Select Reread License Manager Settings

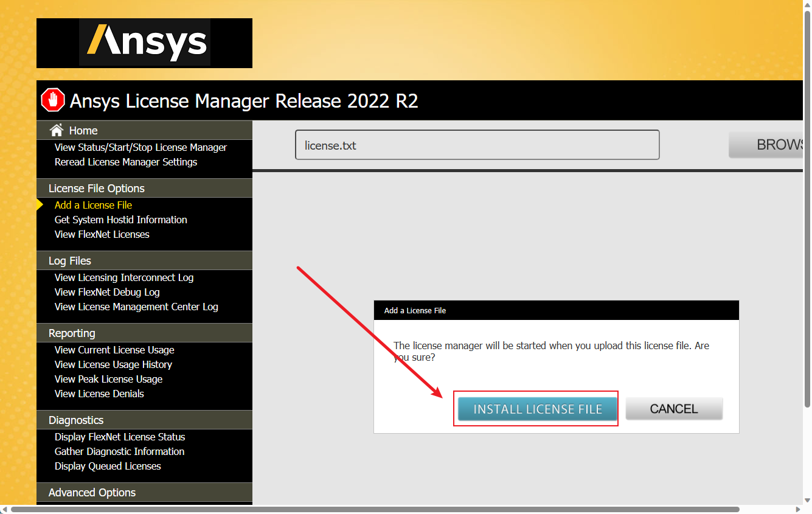click(126, 162)
